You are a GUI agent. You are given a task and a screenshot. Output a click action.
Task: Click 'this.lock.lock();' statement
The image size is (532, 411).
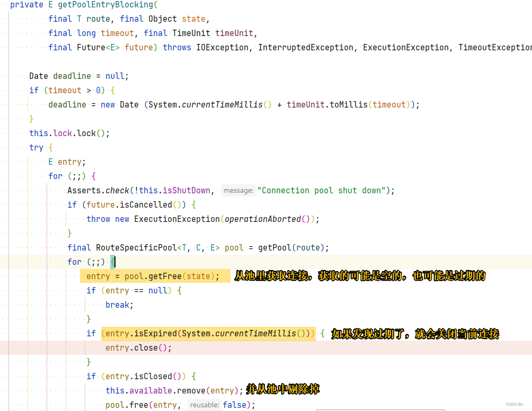(x=69, y=133)
